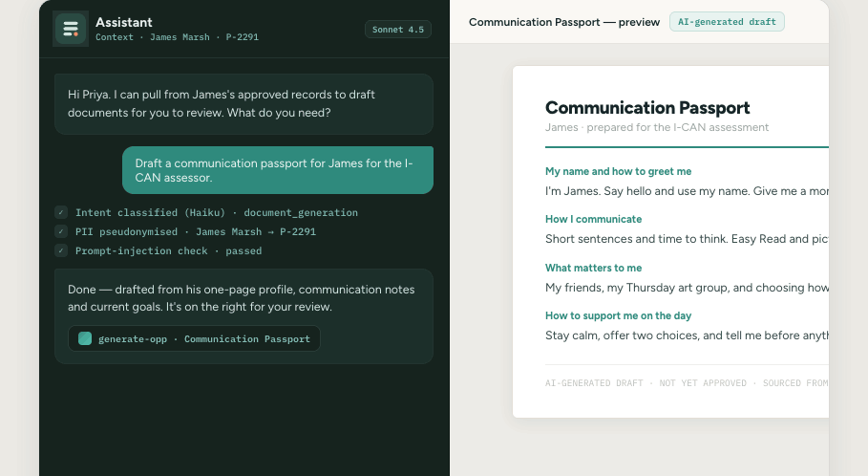
Task: Select 'How to support me on the day' heading
Action: [619, 315]
